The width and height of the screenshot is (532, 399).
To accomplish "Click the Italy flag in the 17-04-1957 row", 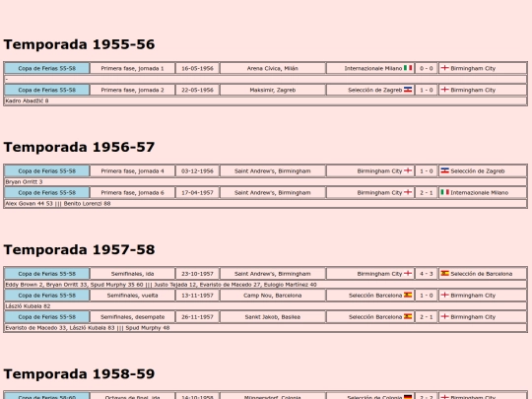I will (444, 192).
